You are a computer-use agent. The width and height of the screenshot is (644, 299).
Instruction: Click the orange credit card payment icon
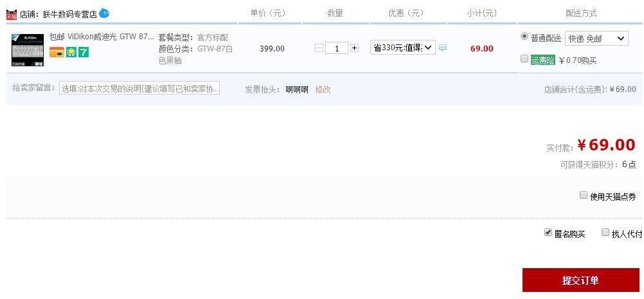pyautogui.click(x=57, y=52)
